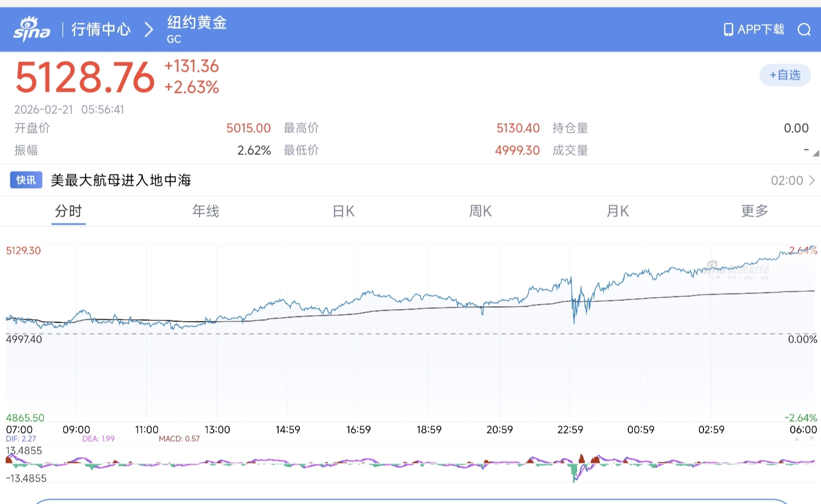Open the 月K chart tab
This screenshot has height=504, width=821.
click(x=617, y=212)
